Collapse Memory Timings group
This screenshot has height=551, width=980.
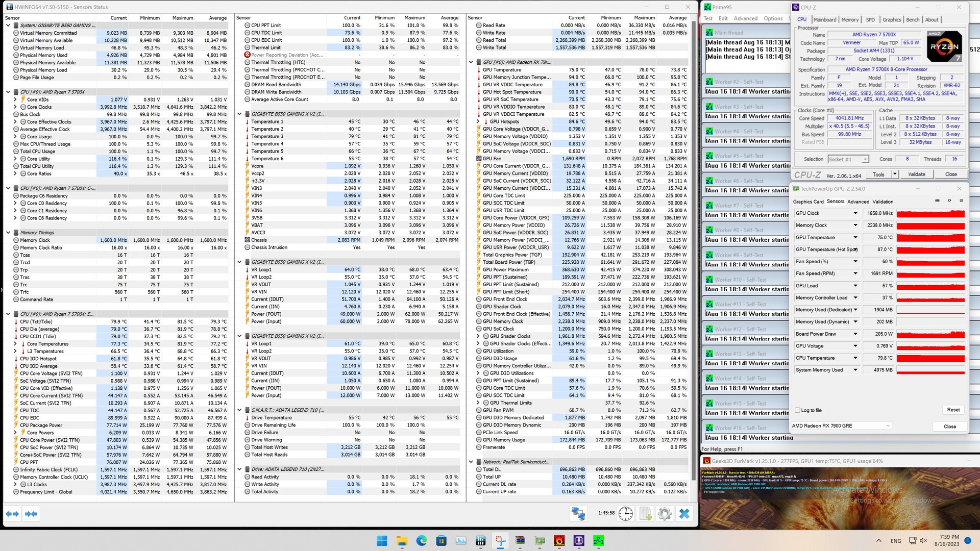pyautogui.click(x=8, y=233)
